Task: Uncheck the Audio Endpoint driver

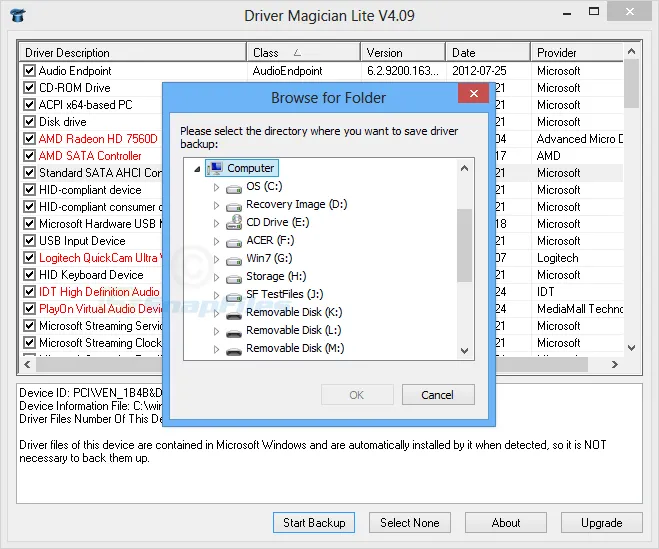Action: coord(29,70)
